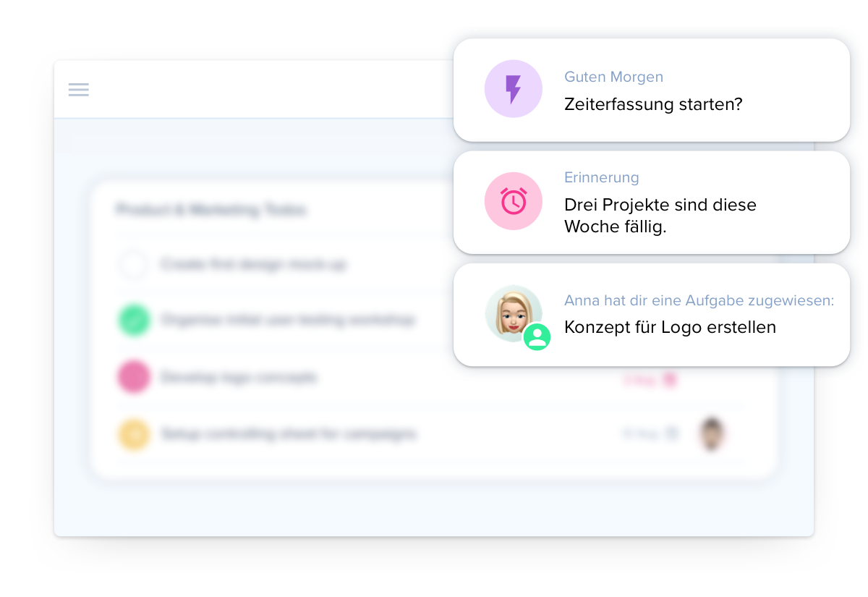Viewport: 868px width, 597px height.
Task: Click the assignee avatar on last todo
Action: click(712, 433)
